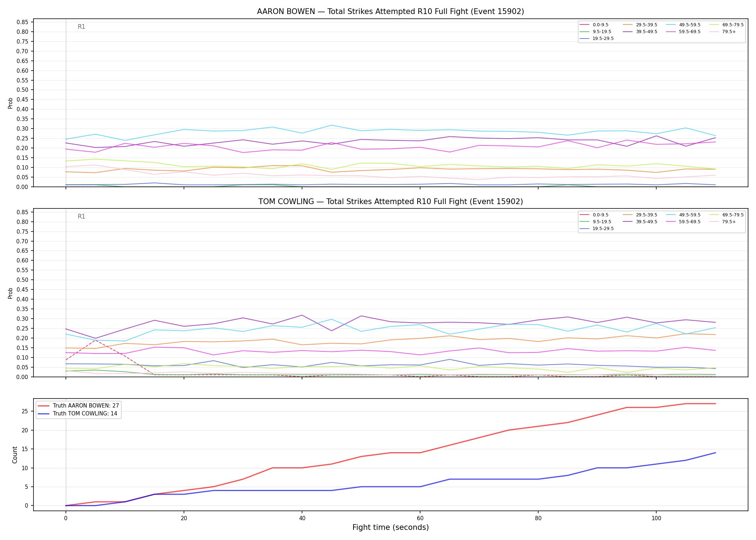Image resolution: width=756 pixels, height=540 pixels.
Task: Click the 60 tick label on the fight time axis
Action: tap(420, 518)
